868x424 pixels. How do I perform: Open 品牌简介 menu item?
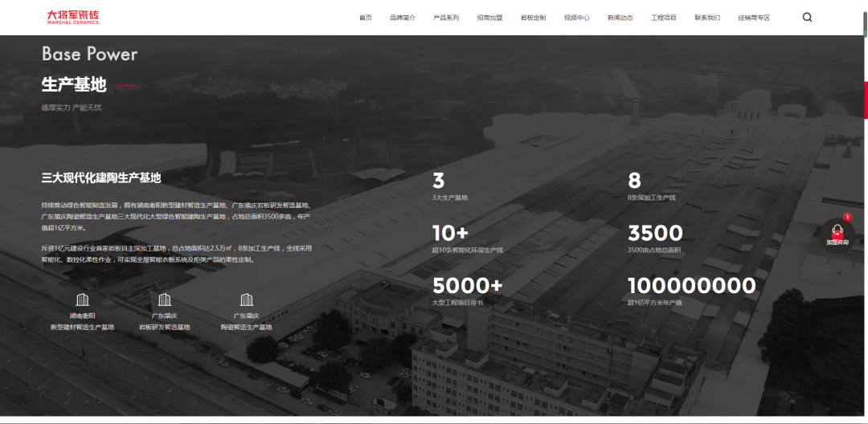[x=403, y=18]
